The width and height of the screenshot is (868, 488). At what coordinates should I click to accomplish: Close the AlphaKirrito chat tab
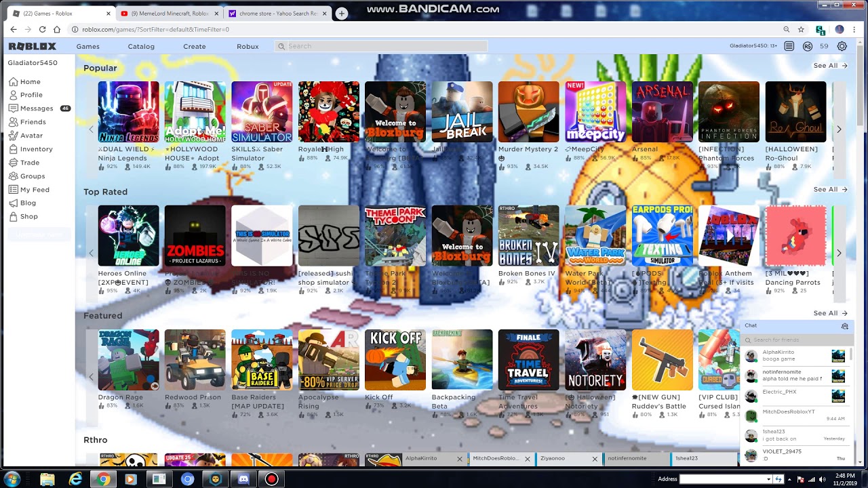(459, 459)
